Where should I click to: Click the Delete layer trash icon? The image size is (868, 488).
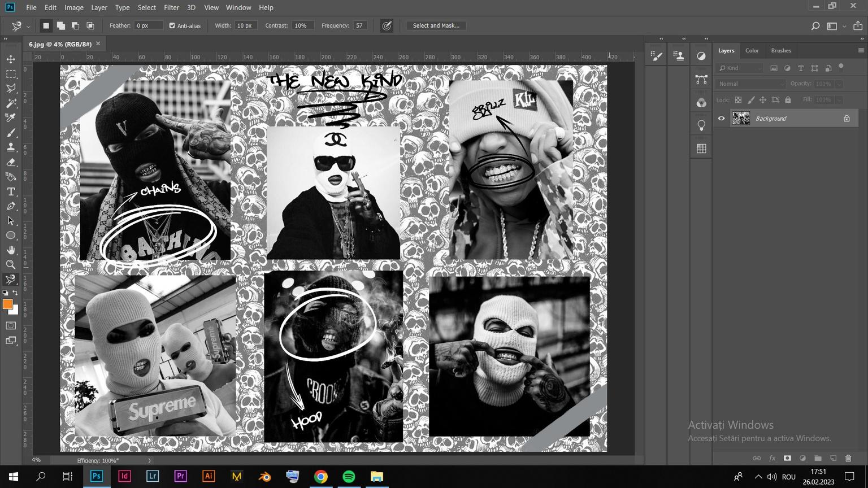848,458
